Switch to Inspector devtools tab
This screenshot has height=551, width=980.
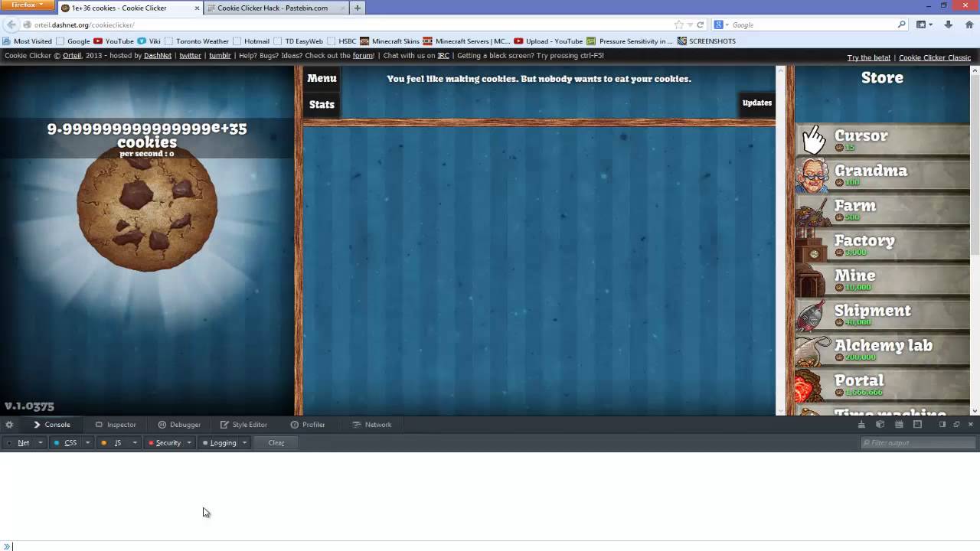coord(116,425)
